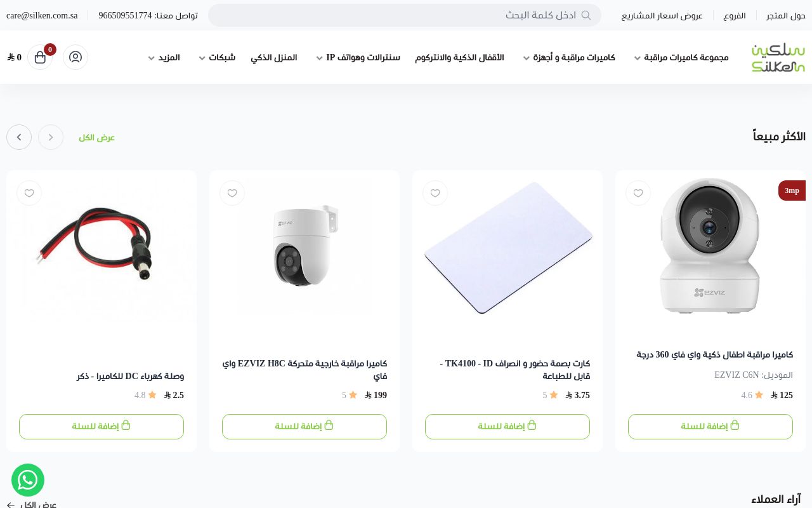Go to next best-seller slide arrow
The image size is (812, 508).
tap(19, 137)
